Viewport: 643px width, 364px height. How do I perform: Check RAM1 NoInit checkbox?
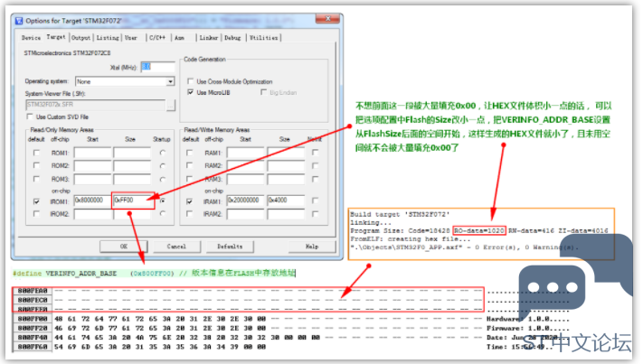point(315,153)
